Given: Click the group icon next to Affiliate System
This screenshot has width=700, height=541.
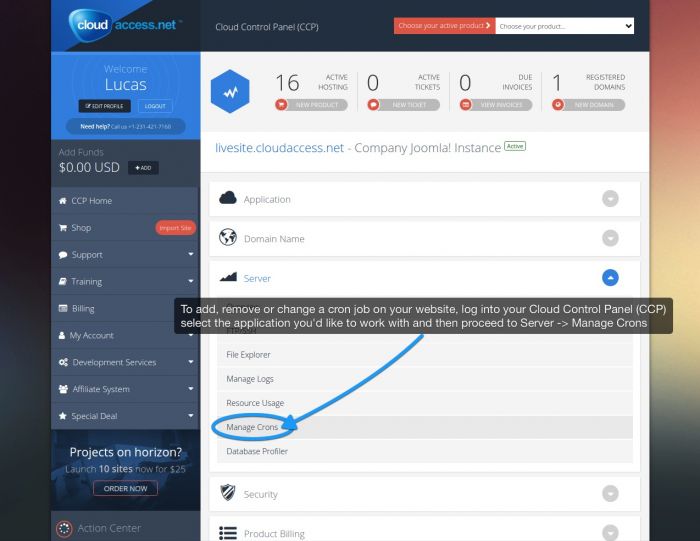Looking at the screenshot, I should coord(63,389).
